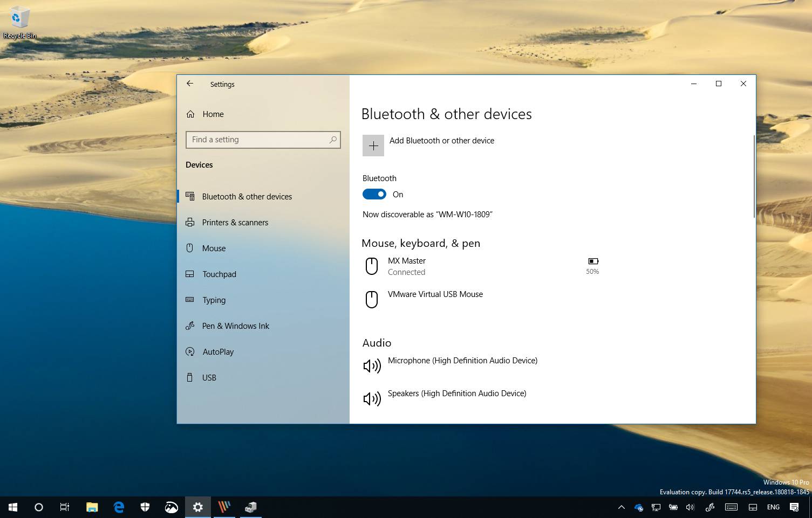The image size is (812, 518).
Task: Focus the Find a setting field
Action: tap(263, 140)
